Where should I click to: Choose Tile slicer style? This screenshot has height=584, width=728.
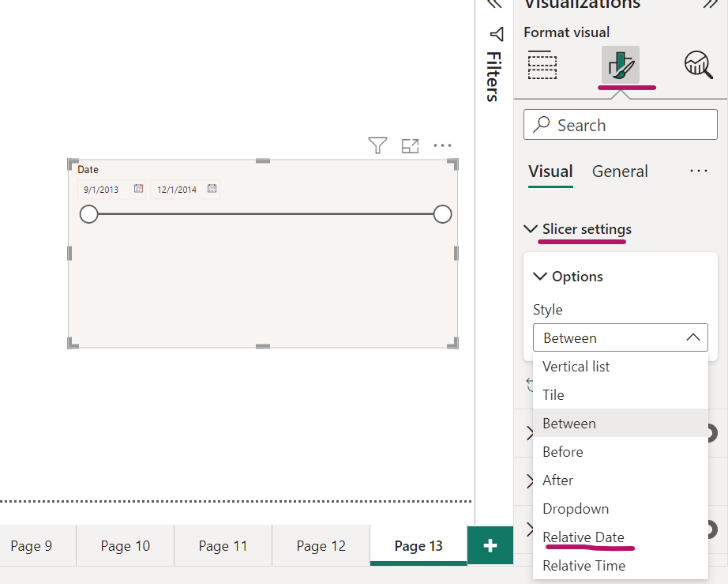click(621, 394)
